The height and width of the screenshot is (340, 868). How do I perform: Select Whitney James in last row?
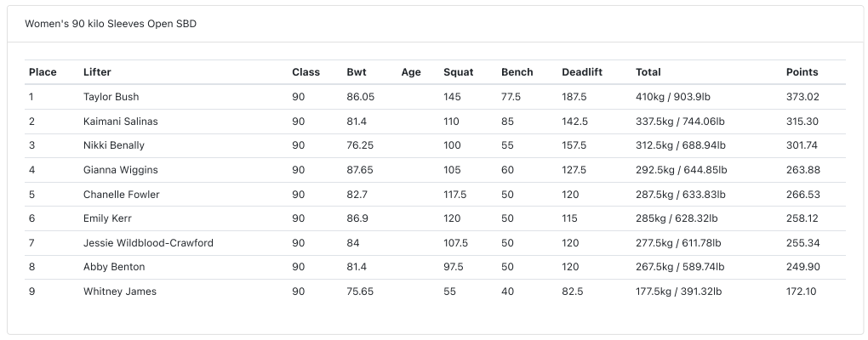click(x=120, y=292)
